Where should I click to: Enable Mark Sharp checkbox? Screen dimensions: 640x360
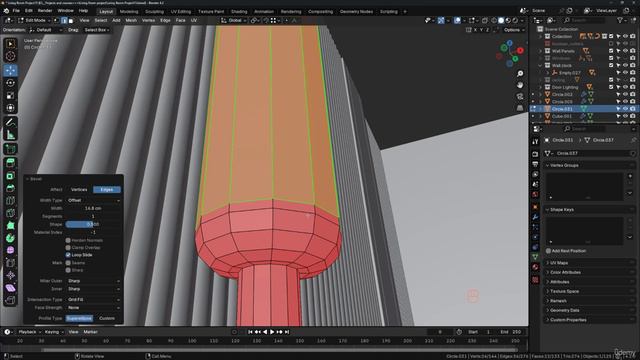pyautogui.click(x=68, y=270)
